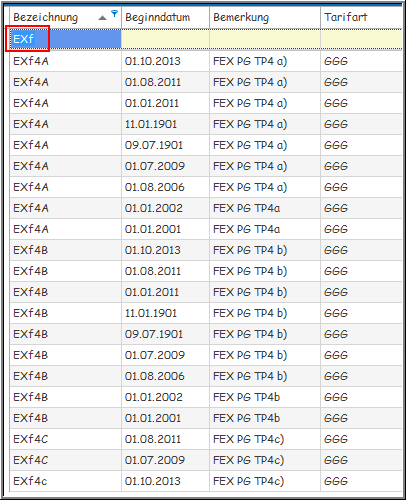Click the Tarifart filter cell in yellow row
The width and height of the screenshot is (406, 500).
(361, 39)
